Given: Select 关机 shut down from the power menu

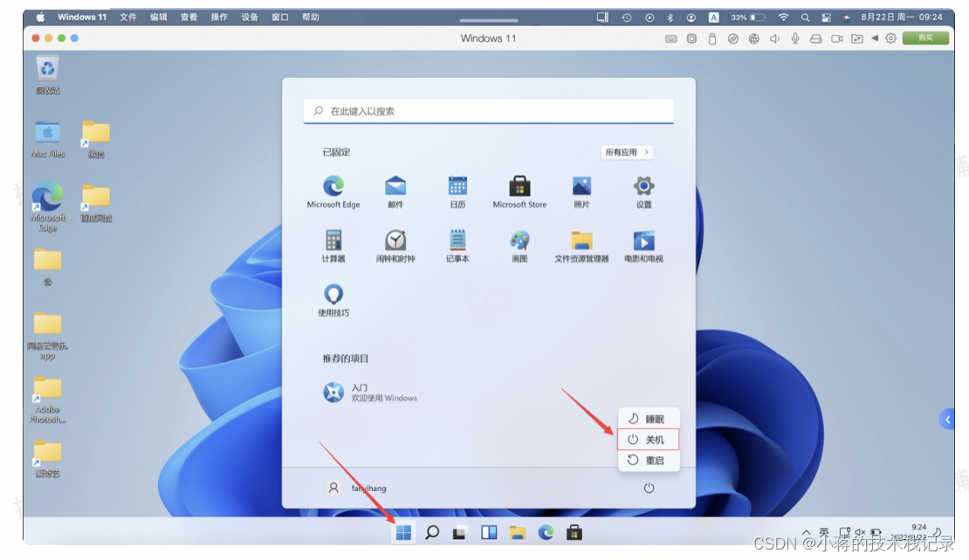Looking at the screenshot, I should 649,440.
